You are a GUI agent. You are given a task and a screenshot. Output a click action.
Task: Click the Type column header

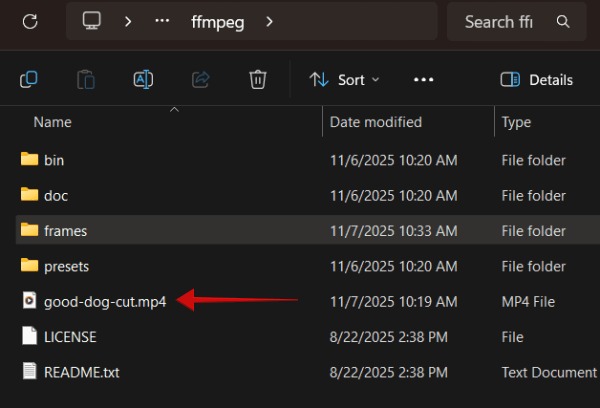[516, 122]
